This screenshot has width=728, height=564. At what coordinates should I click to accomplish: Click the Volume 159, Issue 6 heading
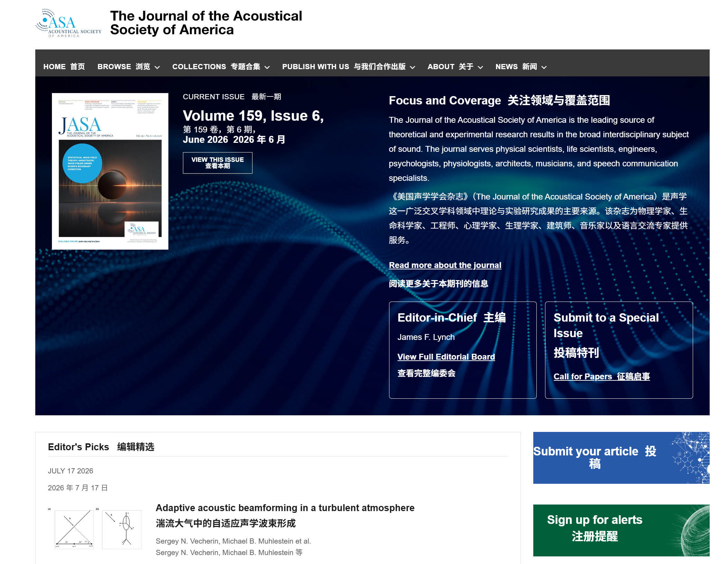(253, 116)
